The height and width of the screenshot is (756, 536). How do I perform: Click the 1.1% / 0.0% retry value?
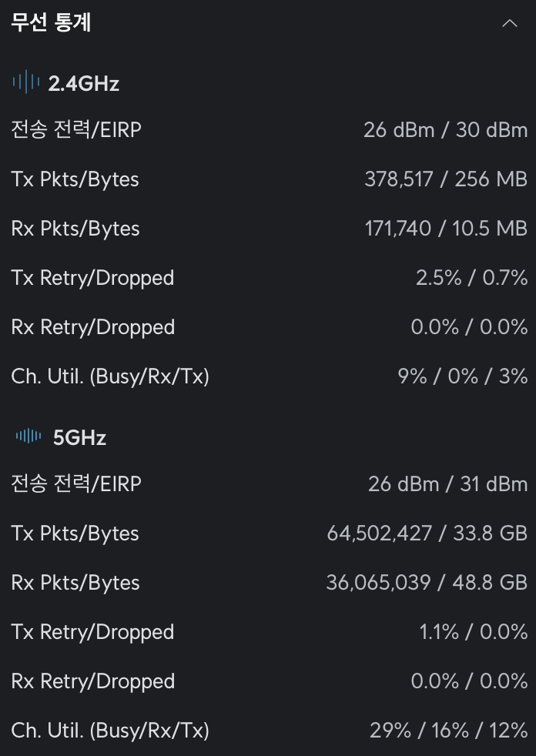473,632
